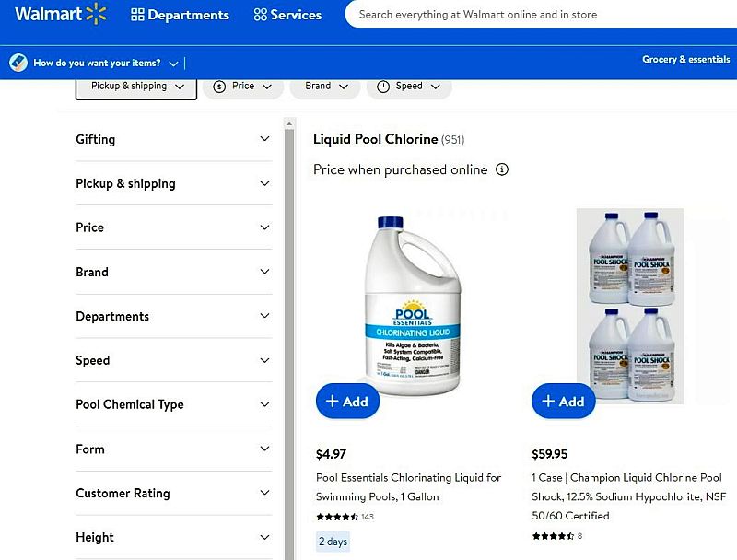The height and width of the screenshot is (560, 737).
Task: Expand the Speed sidebar filter
Action: point(173,360)
